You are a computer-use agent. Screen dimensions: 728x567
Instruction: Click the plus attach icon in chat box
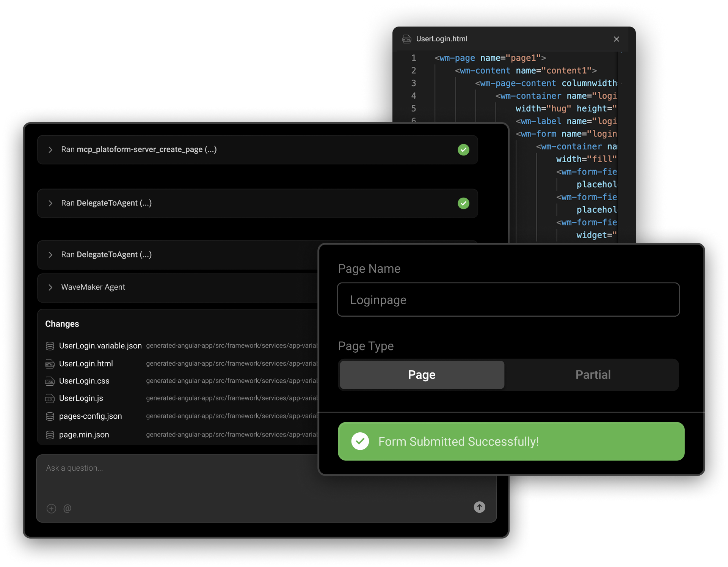pyautogui.click(x=52, y=509)
